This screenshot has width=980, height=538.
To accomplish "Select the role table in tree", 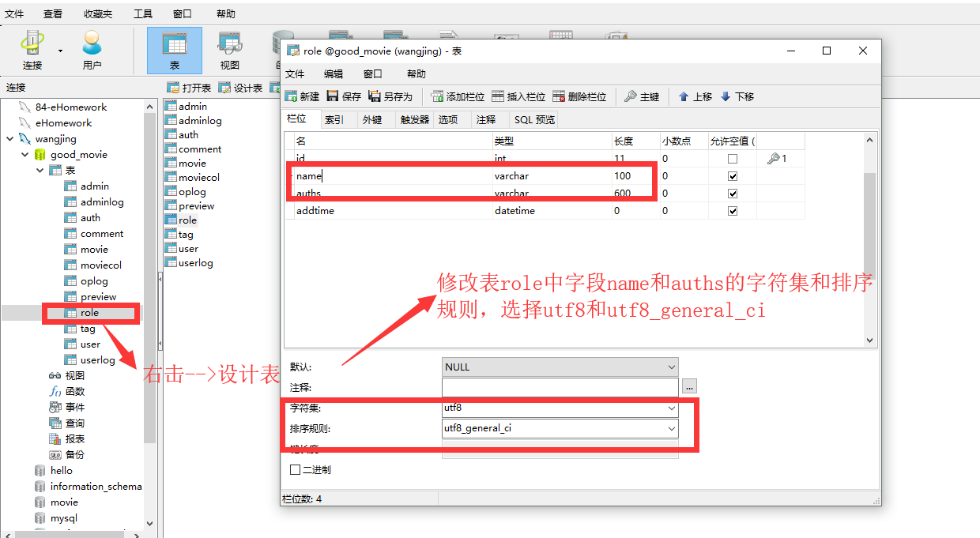I will point(89,312).
